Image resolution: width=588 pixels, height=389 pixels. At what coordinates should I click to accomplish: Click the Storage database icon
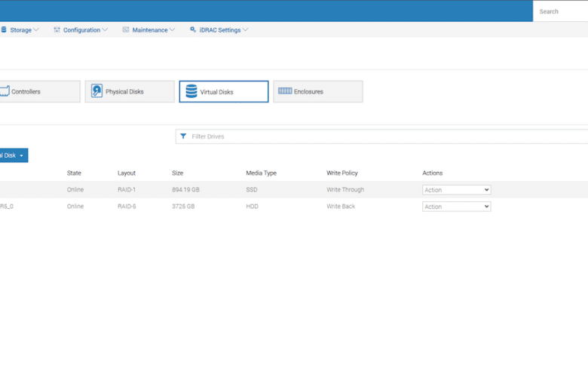4,29
